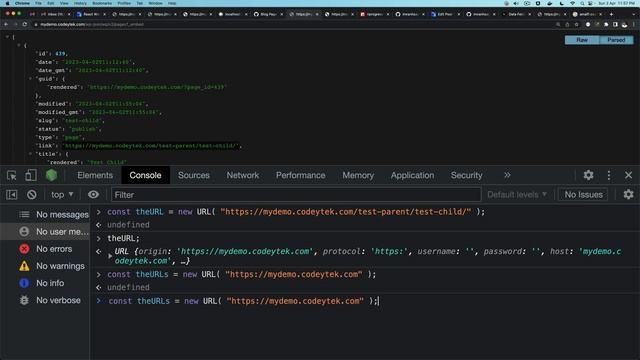This screenshot has width=640, height=360.
Task: Click the "link" URL value in JSON
Action: [x=151, y=146]
